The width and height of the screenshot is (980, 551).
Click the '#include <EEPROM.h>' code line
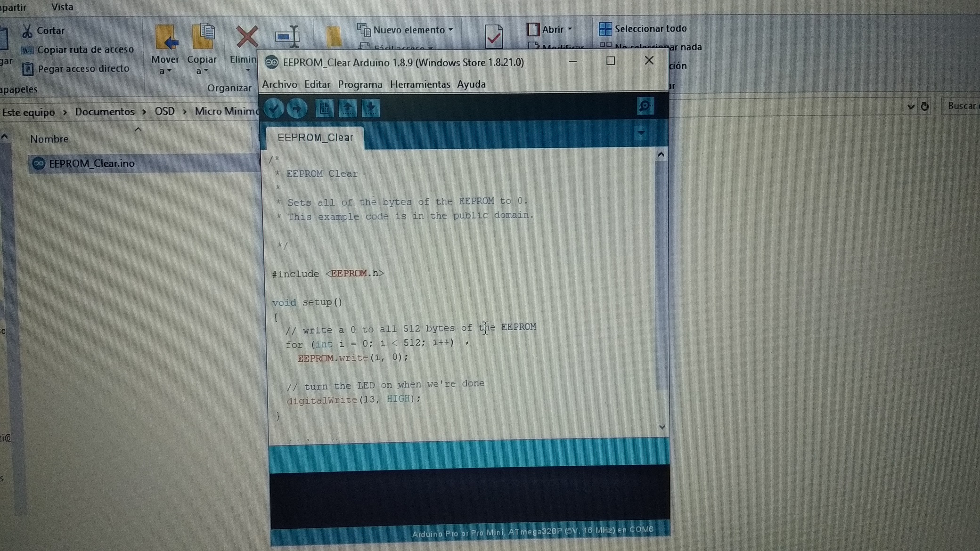pyautogui.click(x=328, y=274)
